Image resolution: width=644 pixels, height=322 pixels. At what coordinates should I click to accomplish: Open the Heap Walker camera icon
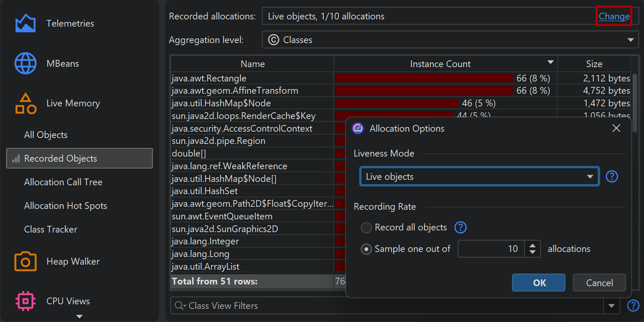(25, 262)
